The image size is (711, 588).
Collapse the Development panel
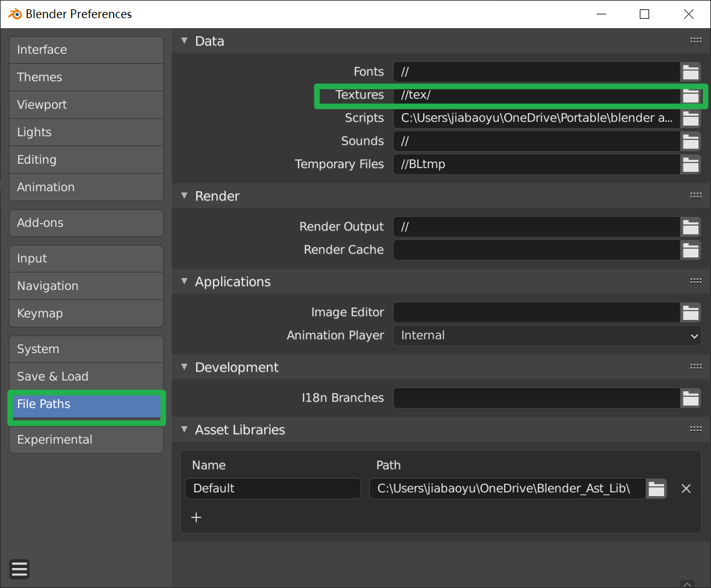point(184,366)
